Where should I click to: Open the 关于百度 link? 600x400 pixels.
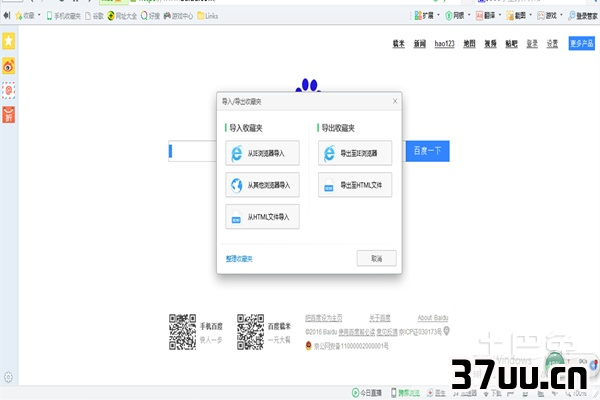pos(380,318)
